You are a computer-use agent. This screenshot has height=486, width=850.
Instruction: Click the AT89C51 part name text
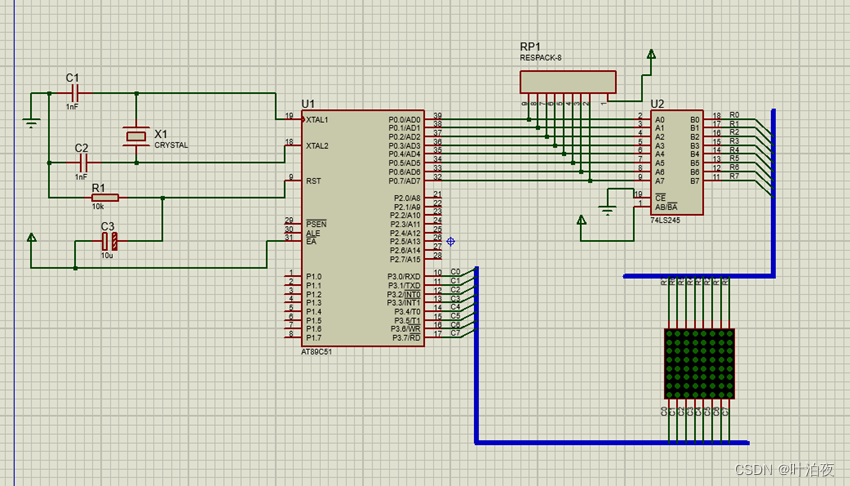(317, 352)
